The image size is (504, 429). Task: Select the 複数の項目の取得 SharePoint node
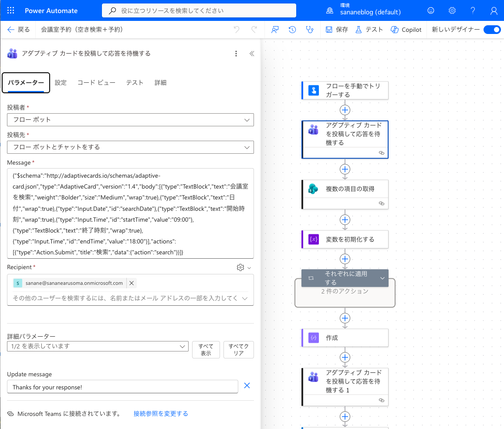pyautogui.click(x=345, y=194)
